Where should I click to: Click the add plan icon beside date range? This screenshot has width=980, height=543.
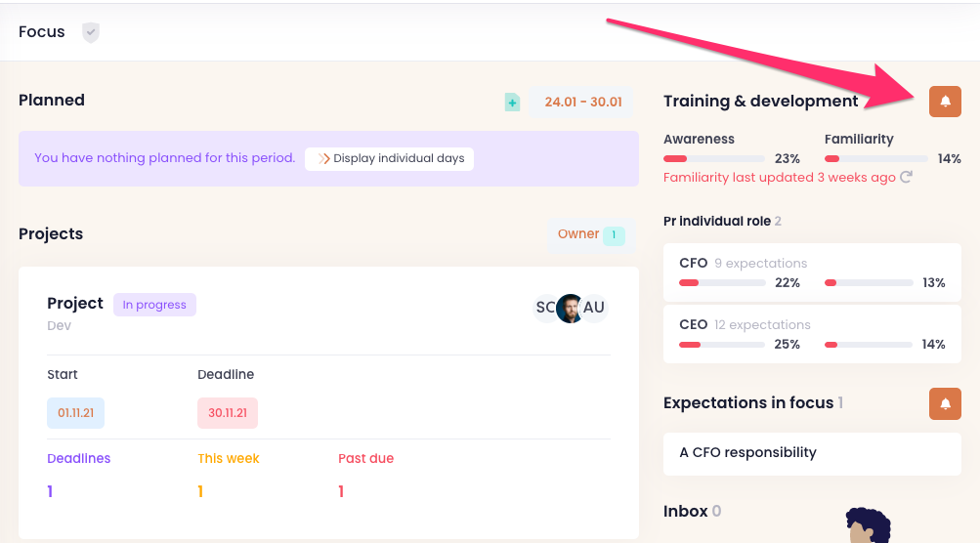pyautogui.click(x=512, y=102)
